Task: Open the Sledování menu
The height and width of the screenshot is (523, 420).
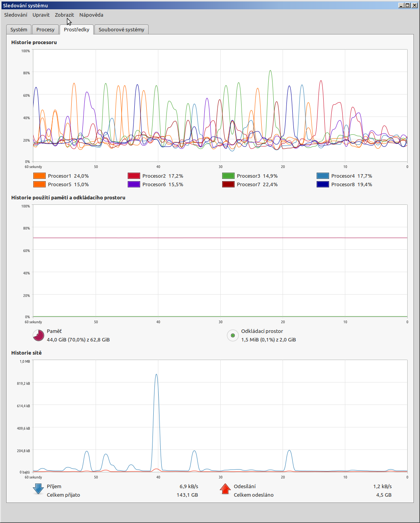Action: 16,15
